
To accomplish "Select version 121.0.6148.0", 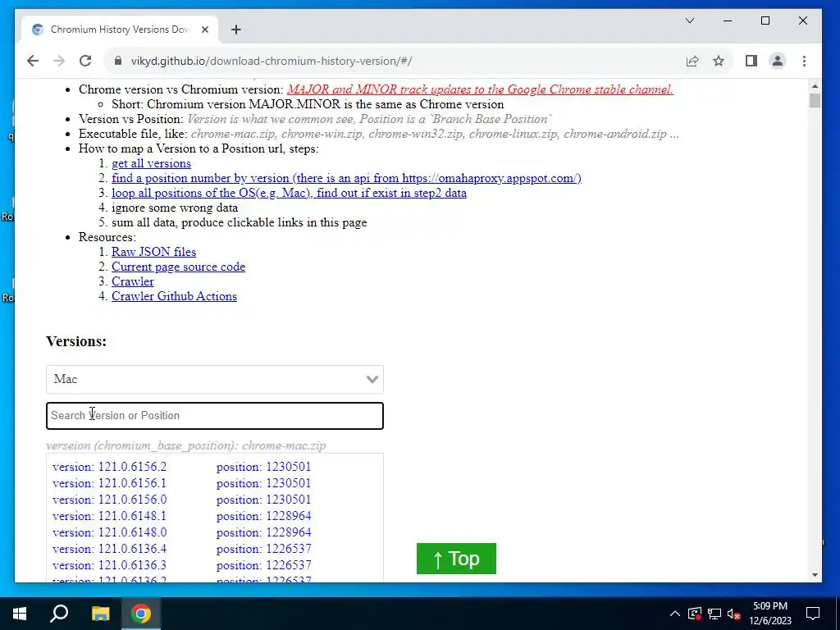I will 109,532.
